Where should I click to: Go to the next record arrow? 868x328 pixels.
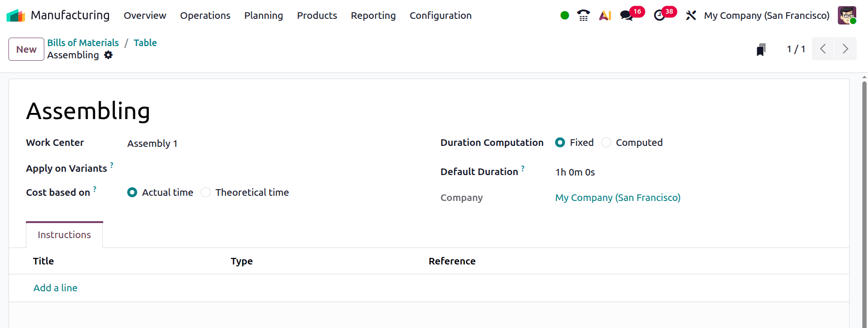pos(845,49)
